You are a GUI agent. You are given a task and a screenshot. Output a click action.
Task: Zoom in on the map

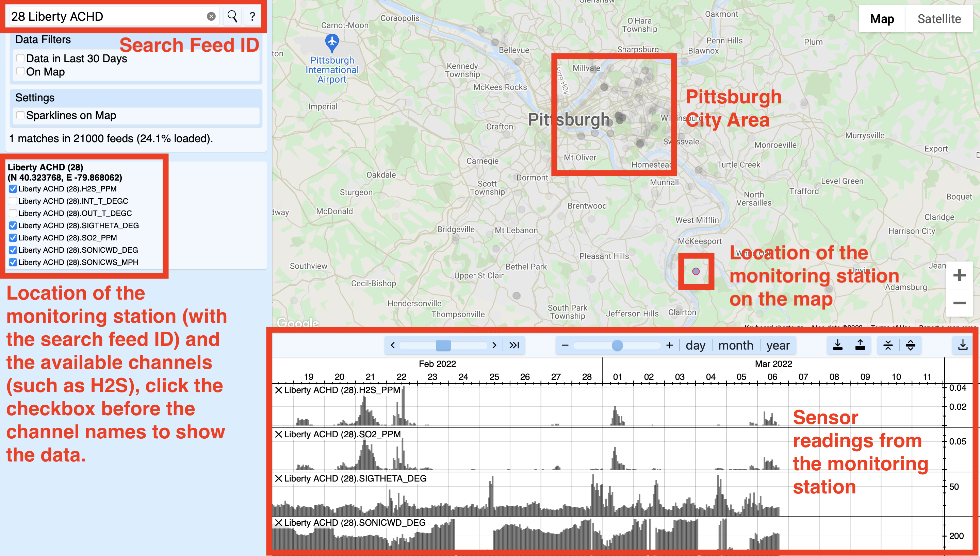959,275
